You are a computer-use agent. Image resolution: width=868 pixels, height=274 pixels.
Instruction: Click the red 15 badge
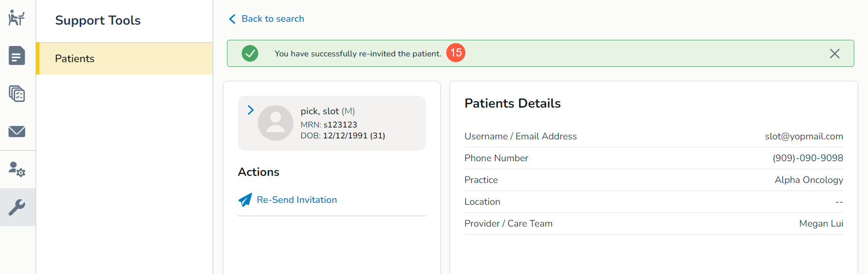click(456, 53)
